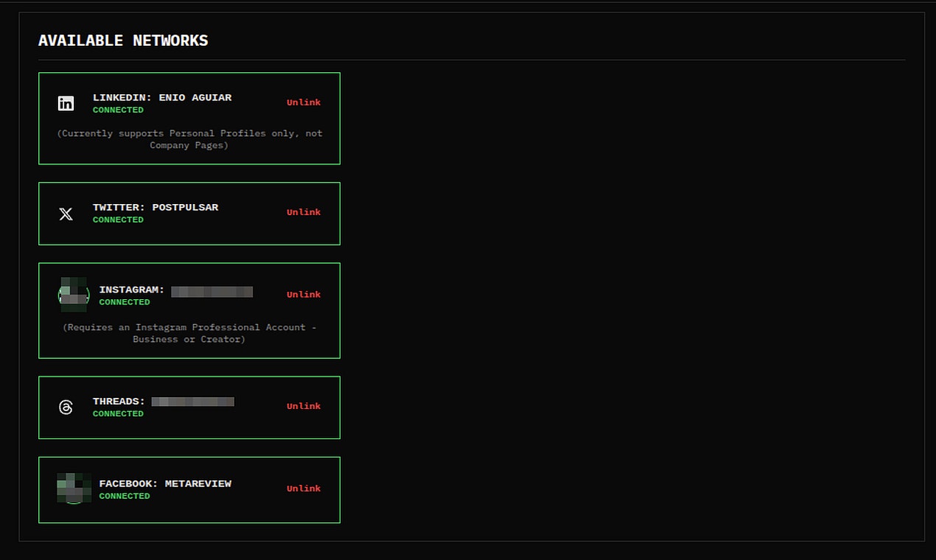The width and height of the screenshot is (936, 560).
Task: Click the LinkedIn logo icon
Action: [x=66, y=103]
